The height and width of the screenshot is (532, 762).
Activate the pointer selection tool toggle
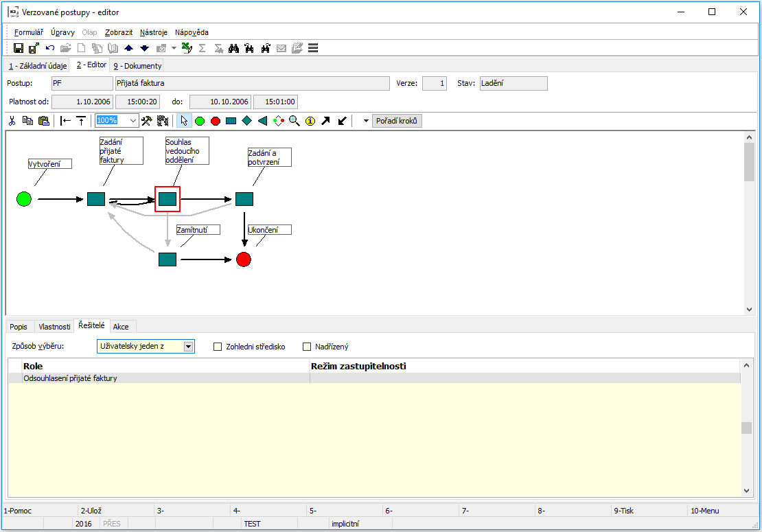pos(184,121)
